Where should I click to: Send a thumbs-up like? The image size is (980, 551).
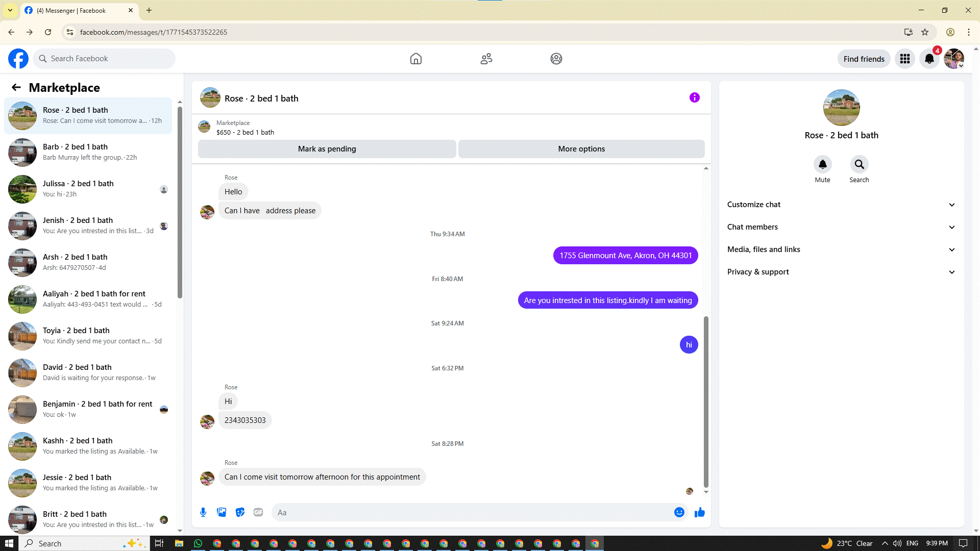point(700,512)
